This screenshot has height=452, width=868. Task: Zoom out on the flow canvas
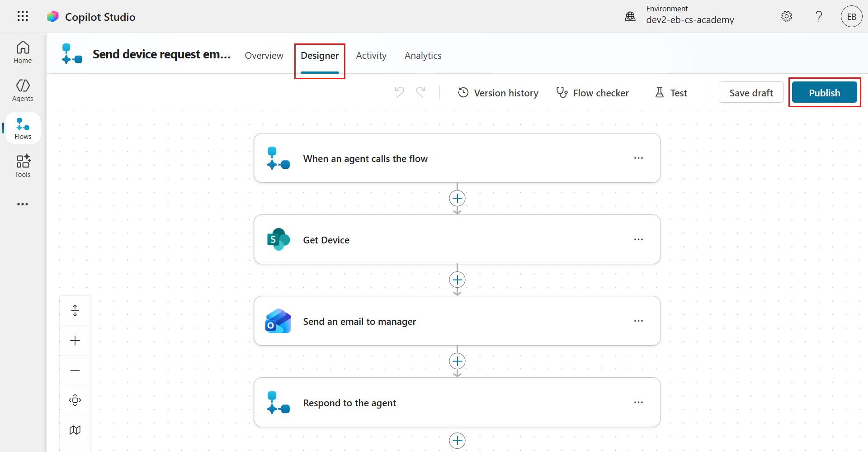pyautogui.click(x=75, y=371)
